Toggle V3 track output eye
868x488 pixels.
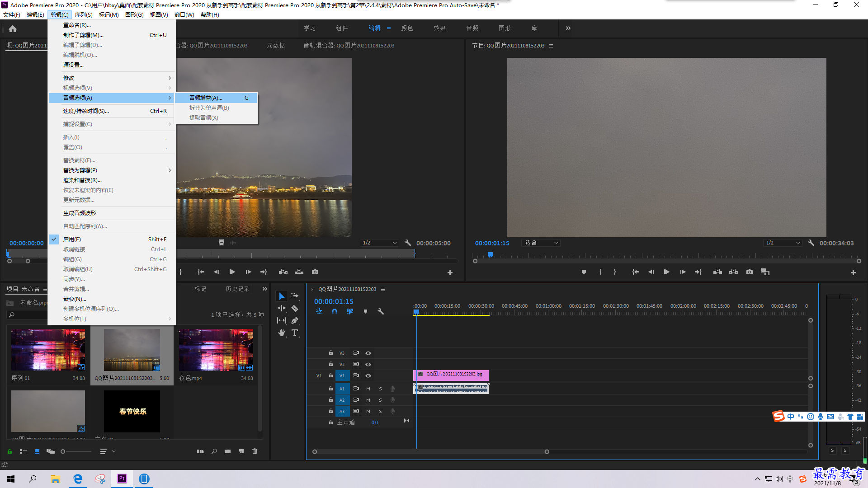coord(368,353)
